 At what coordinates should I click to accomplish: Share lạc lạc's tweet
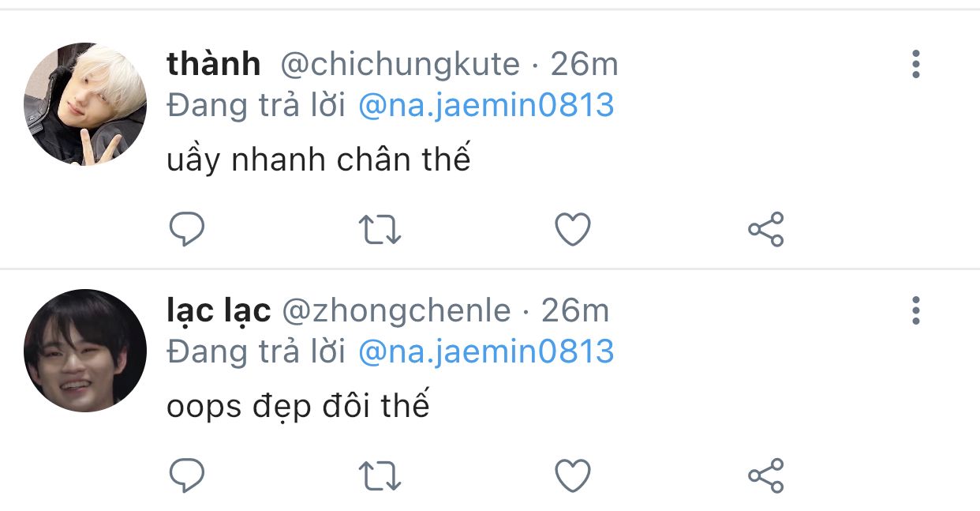[x=765, y=475]
